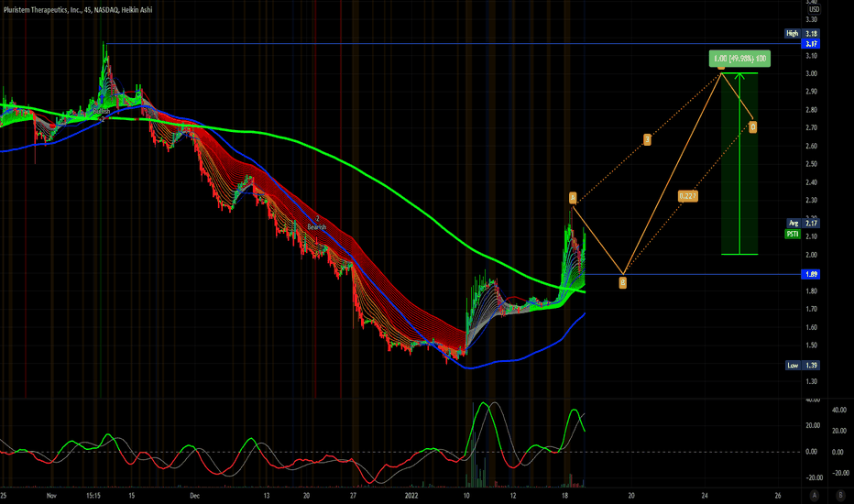This screenshot has height=504, width=854.
Task: Click the orange D point label
Action: (x=752, y=127)
